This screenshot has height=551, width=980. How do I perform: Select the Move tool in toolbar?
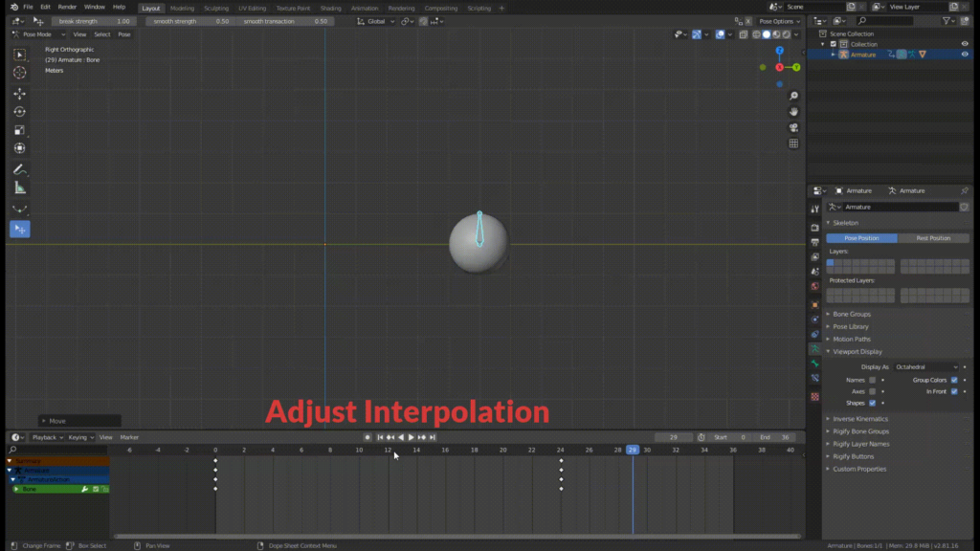(19, 94)
